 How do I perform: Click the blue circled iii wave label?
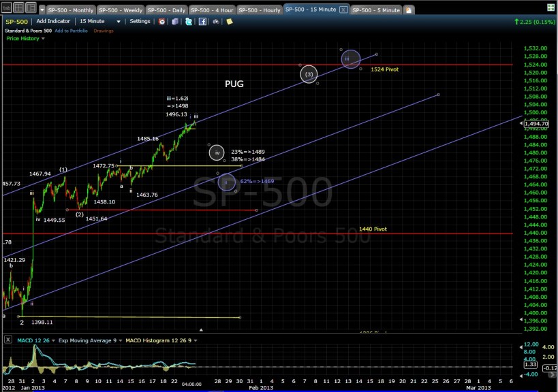(350, 59)
